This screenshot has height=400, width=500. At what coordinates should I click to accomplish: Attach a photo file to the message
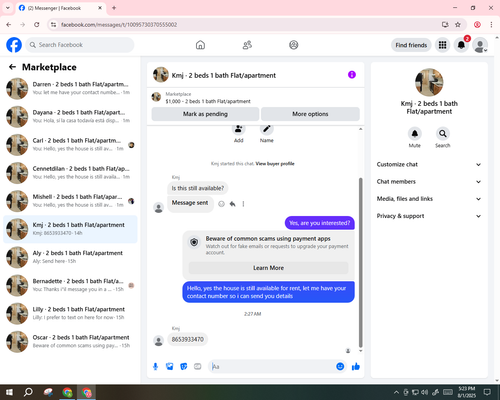pyautogui.click(x=170, y=367)
